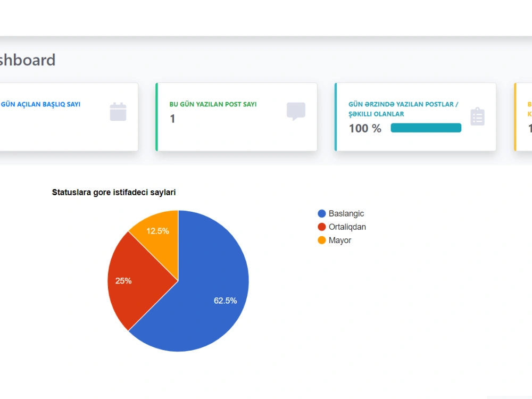The height and width of the screenshot is (399, 532).
Task: Click the speech bubble comment icon
Action: click(x=296, y=111)
